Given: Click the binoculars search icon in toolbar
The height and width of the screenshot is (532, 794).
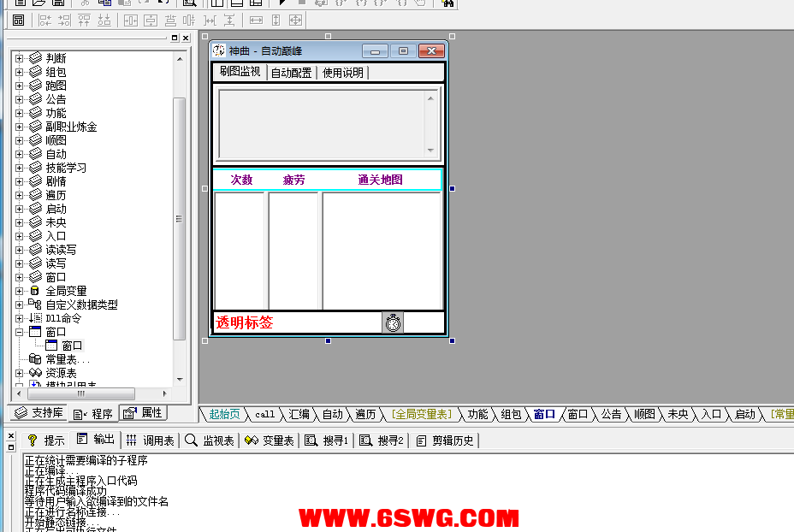Looking at the screenshot, I should 447,3.
